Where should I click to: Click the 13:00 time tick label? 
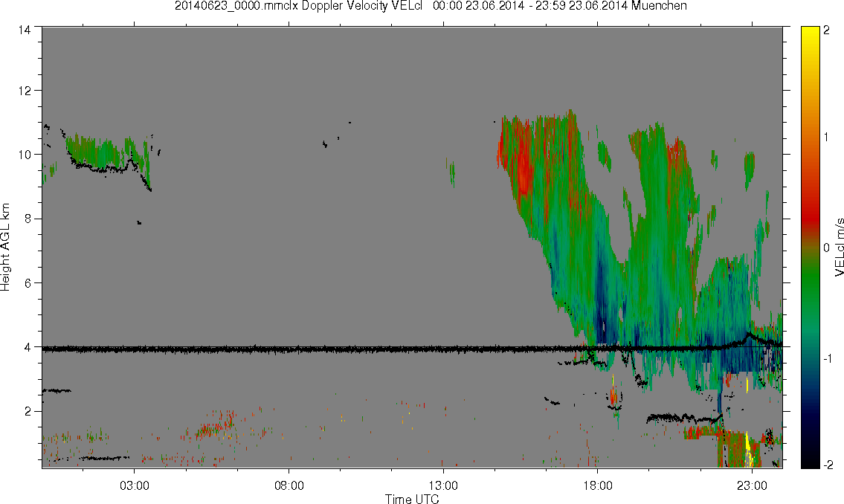click(443, 485)
